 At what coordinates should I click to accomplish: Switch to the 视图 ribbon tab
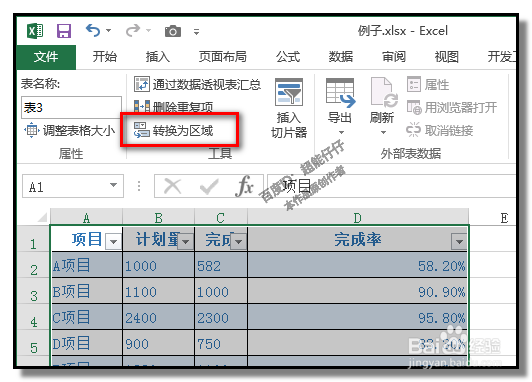(x=446, y=57)
